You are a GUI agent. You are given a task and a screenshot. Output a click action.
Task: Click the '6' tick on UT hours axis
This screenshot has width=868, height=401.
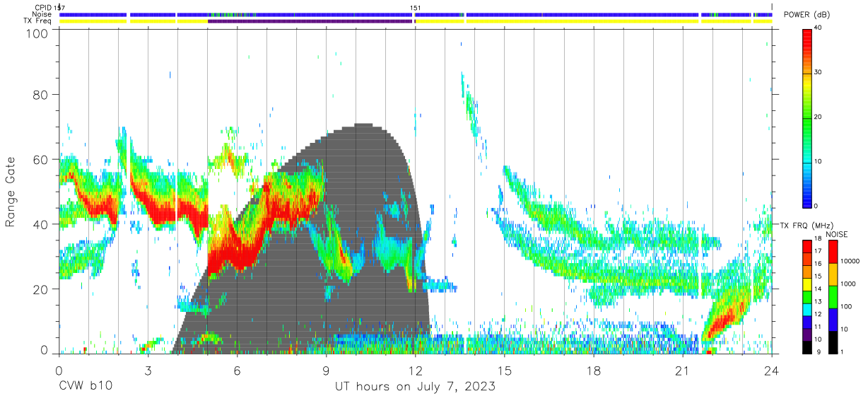point(237,370)
